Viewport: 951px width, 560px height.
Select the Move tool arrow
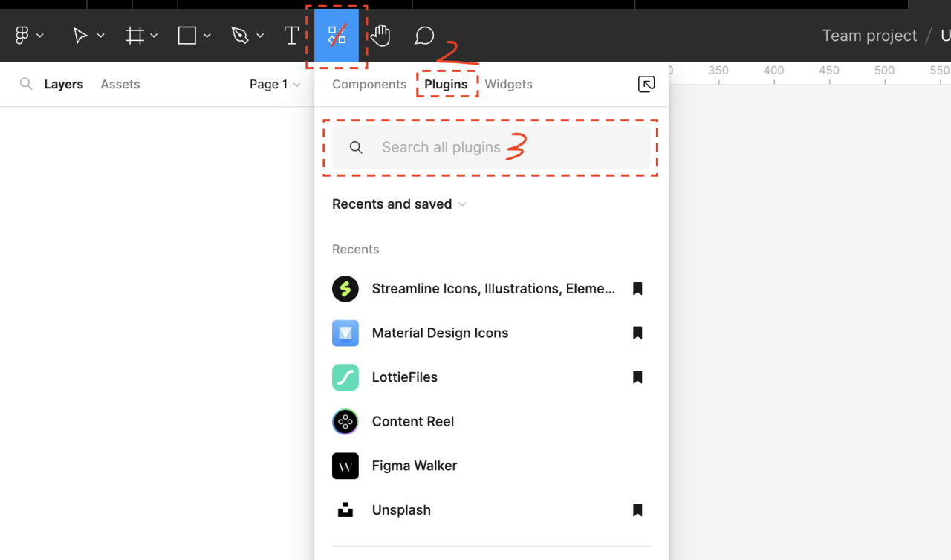point(80,36)
